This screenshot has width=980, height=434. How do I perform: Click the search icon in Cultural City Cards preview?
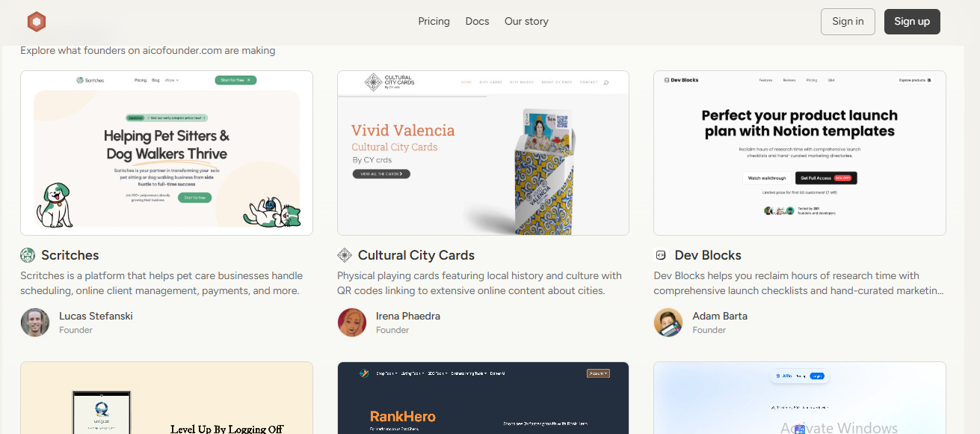[x=605, y=82]
